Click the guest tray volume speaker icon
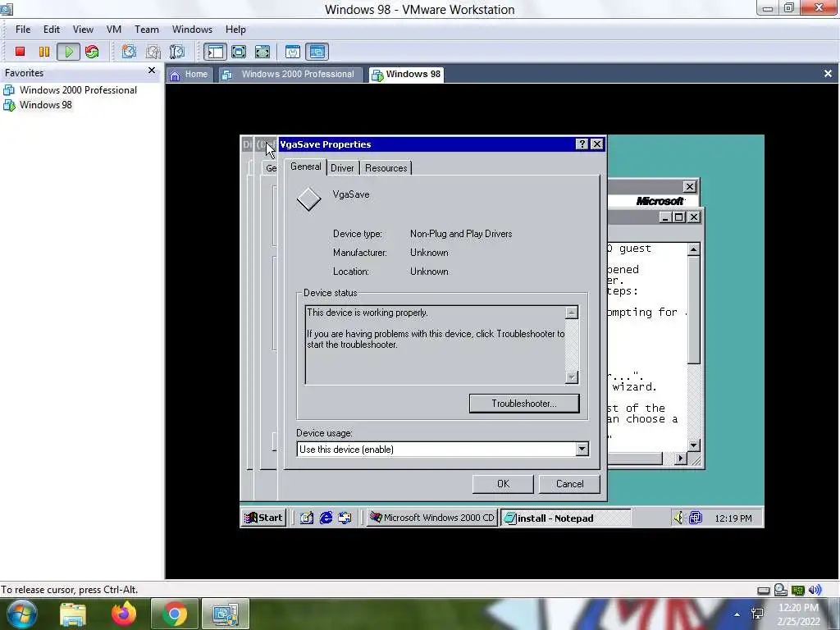This screenshot has height=630, width=840. click(x=678, y=518)
